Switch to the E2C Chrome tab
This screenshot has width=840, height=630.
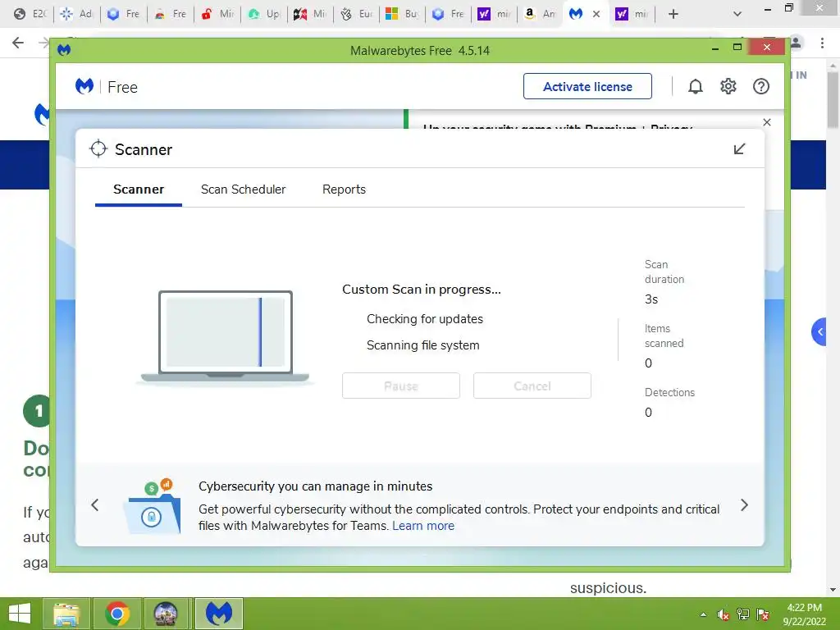[30, 14]
